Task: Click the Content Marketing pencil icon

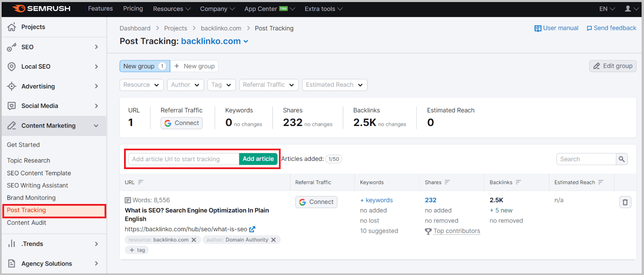Action: click(12, 125)
